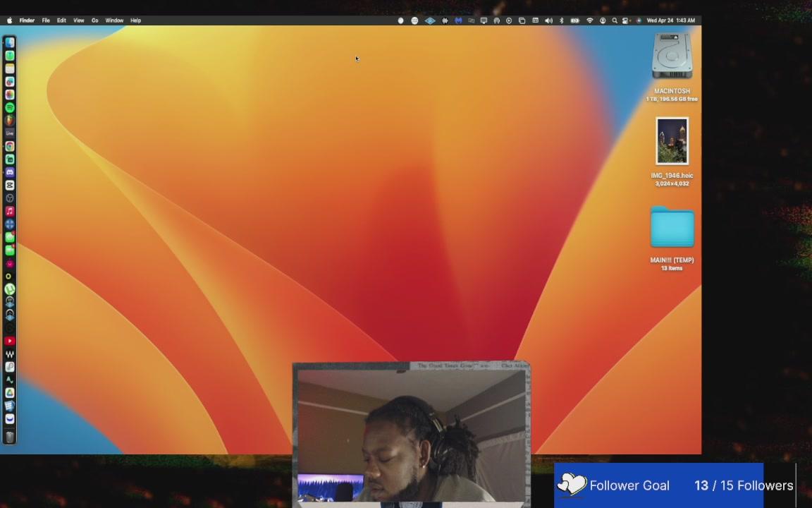
Task: Open the Go menu in Finder
Action: pyautogui.click(x=94, y=20)
